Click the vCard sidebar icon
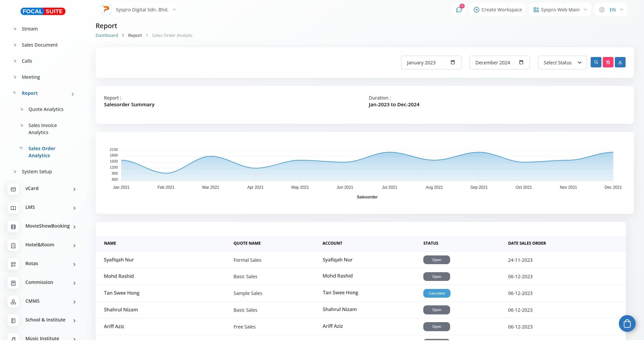The width and height of the screenshot is (644, 362). (x=13, y=189)
